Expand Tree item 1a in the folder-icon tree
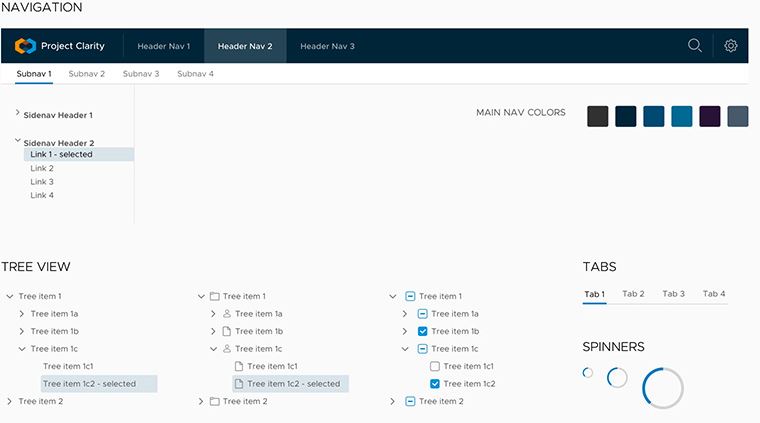 click(x=213, y=313)
